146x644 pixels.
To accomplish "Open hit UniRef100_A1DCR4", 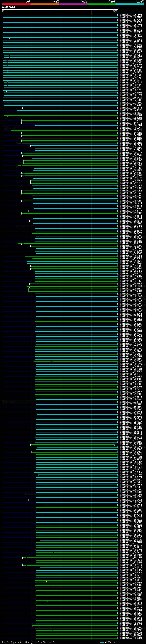I will click(x=131, y=638).
